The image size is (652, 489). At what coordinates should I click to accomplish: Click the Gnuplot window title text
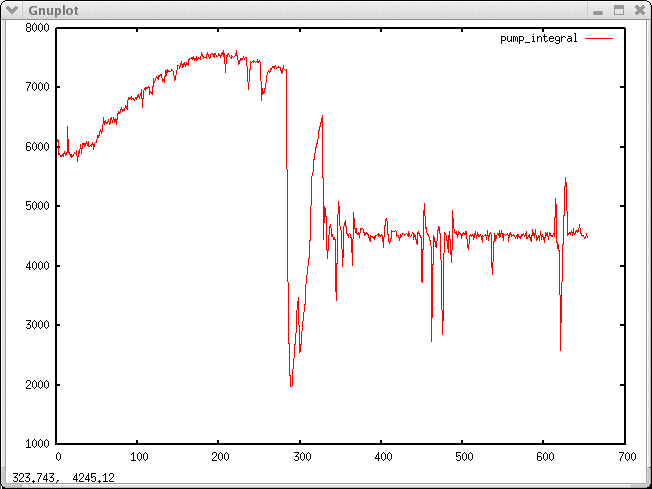point(53,10)
